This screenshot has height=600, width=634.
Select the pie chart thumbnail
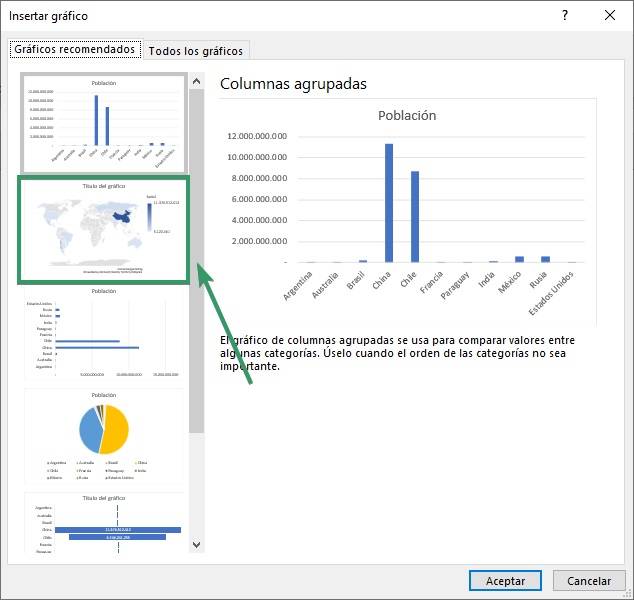click(x=104, y=436)
